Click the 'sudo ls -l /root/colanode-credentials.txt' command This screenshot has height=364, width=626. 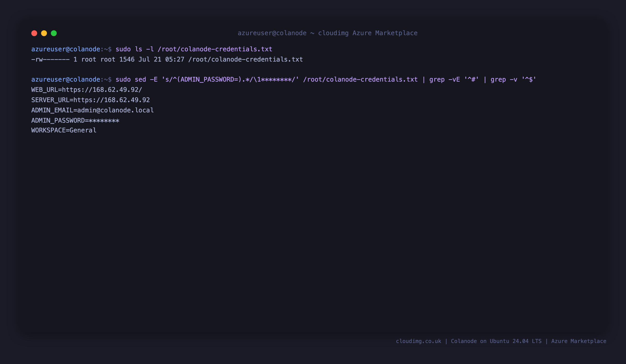click(194, 49)
